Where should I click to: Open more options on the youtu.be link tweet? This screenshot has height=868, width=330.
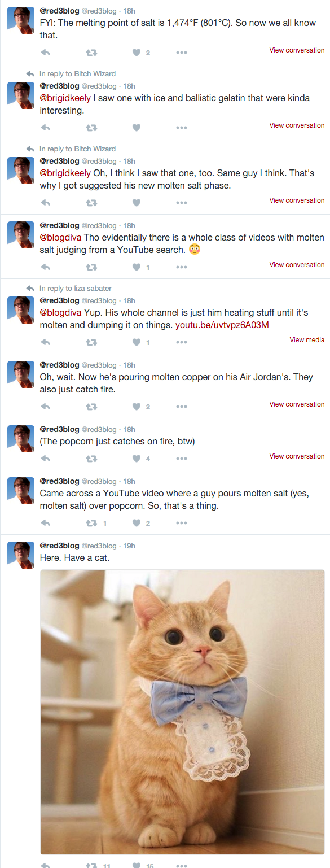[x=181, y=342]
